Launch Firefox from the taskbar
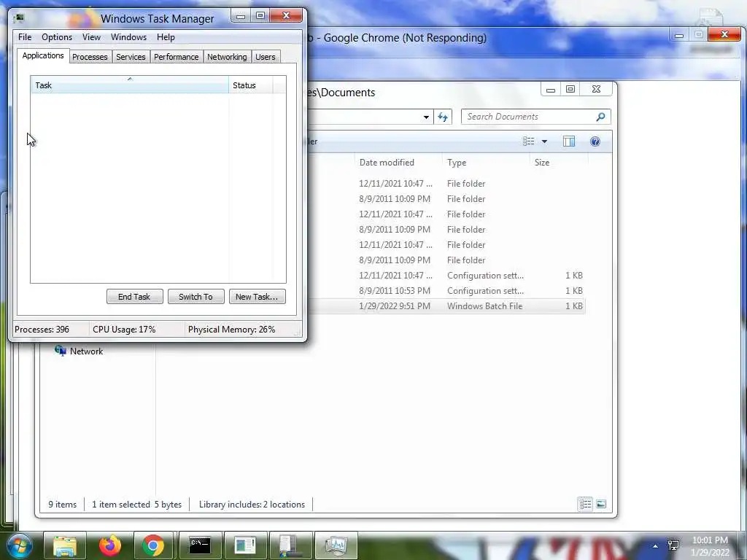 [109, 545]
